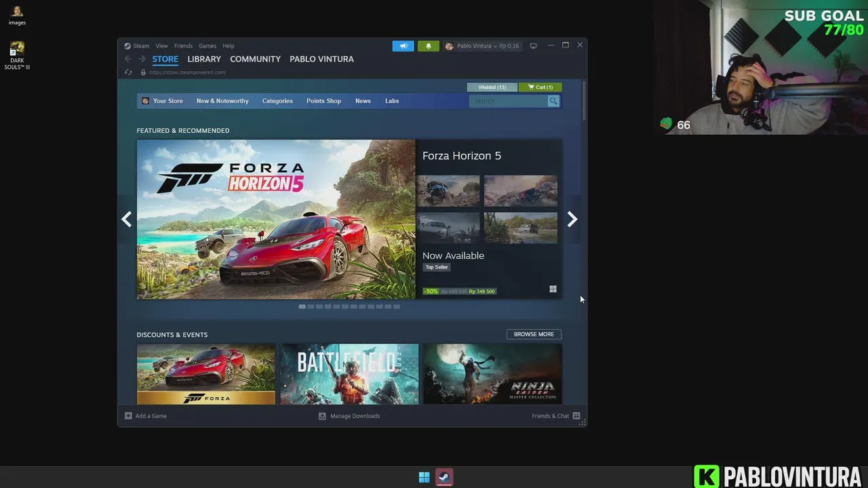
Task: Click the back navigation arrow
Action: (128, 59)
